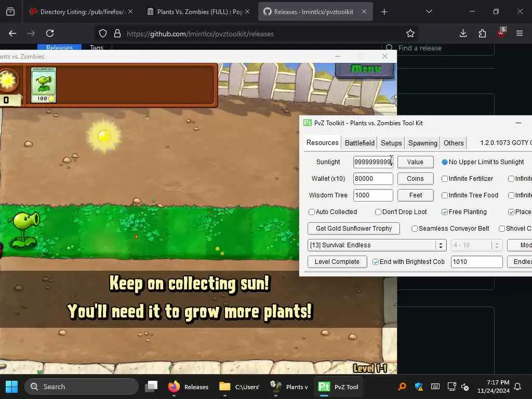Open the Survival: Endless mode dropdown
This screenshot has height=399, width=532.
377,245
